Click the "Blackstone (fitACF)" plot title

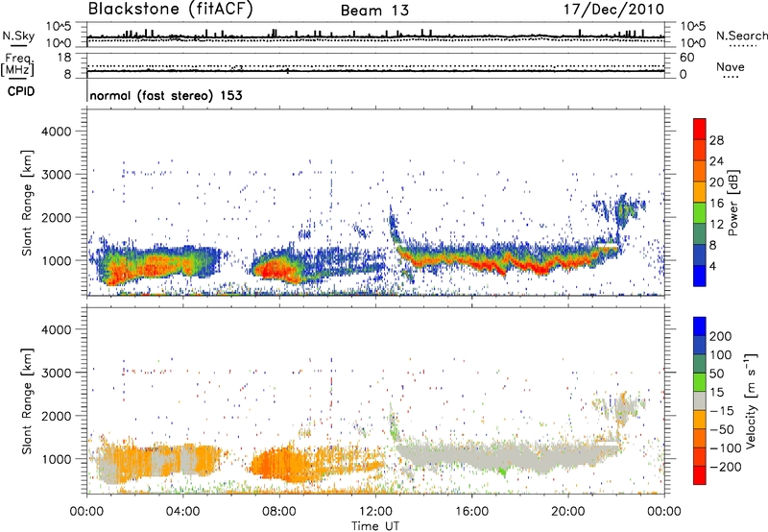coord(171,10)
